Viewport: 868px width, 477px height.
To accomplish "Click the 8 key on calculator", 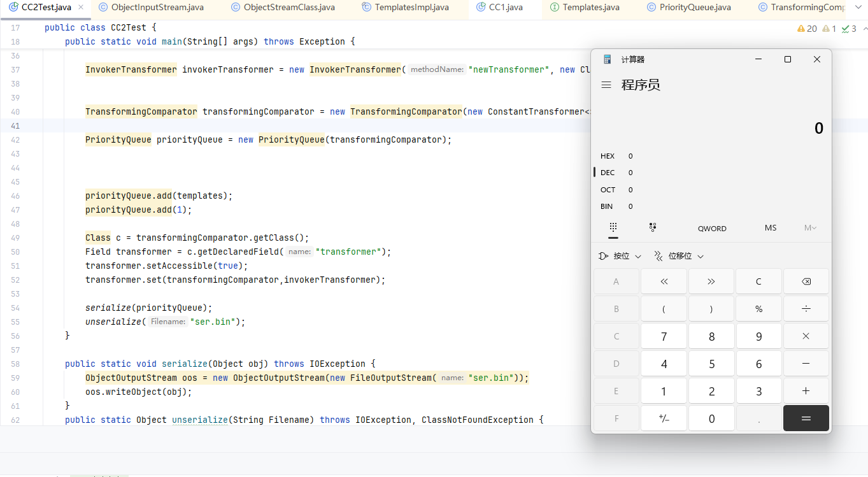I will [x=711, y=336].
